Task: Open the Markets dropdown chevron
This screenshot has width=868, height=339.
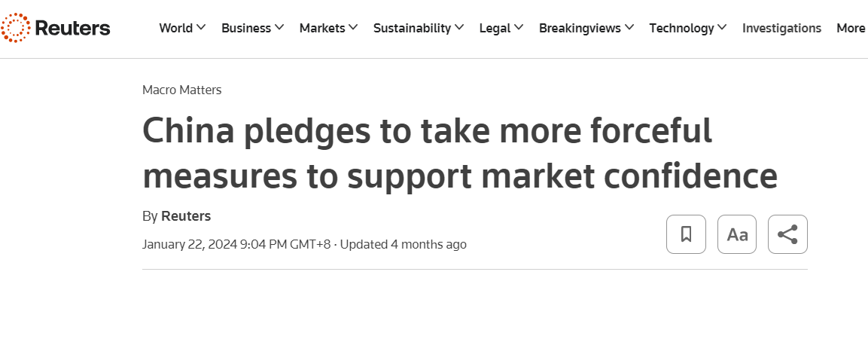Action: (x=354, y=28)
